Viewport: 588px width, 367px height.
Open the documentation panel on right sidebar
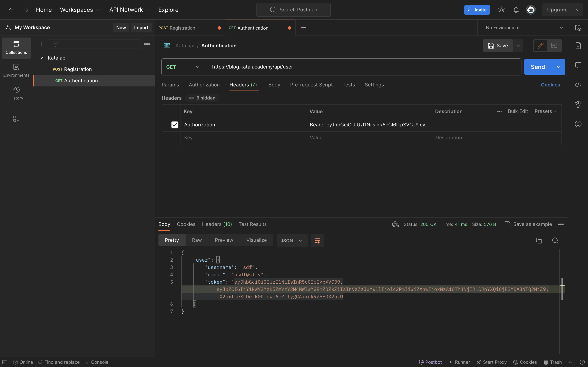coord(578,45)
